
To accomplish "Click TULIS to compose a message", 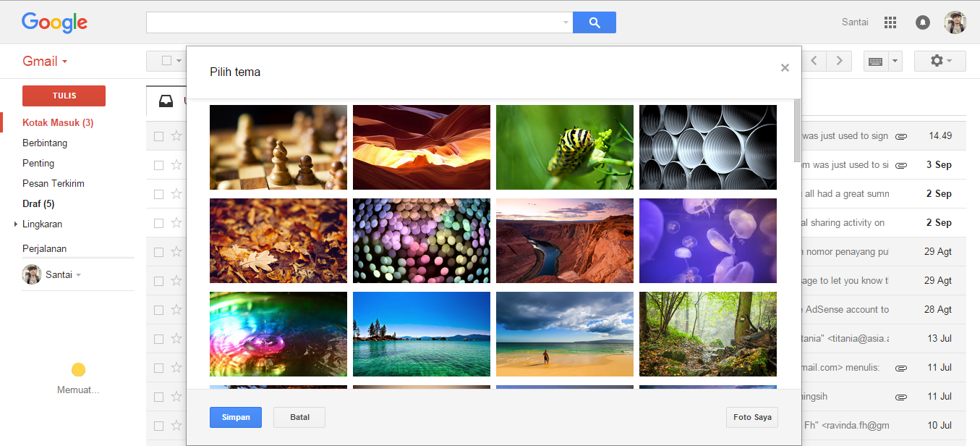I will (64, 96).
